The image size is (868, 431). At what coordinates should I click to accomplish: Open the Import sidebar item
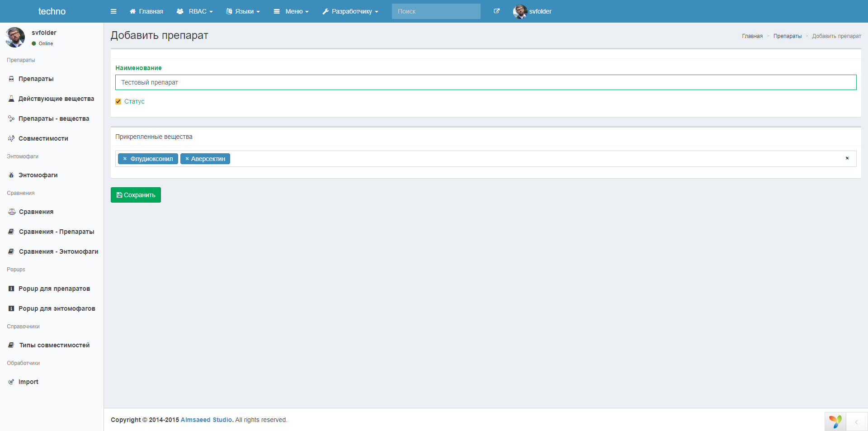click(x=28, y=382)
